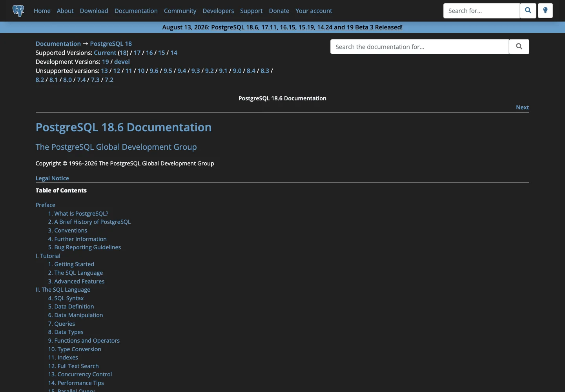Open the Support menu item
This screenshot has height=392, width=565.
(x=252, y=11)
